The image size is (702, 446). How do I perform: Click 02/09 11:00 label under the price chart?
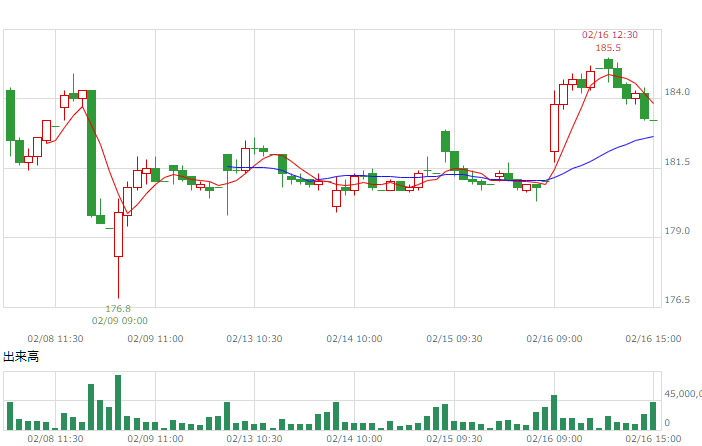click(155, 339)
